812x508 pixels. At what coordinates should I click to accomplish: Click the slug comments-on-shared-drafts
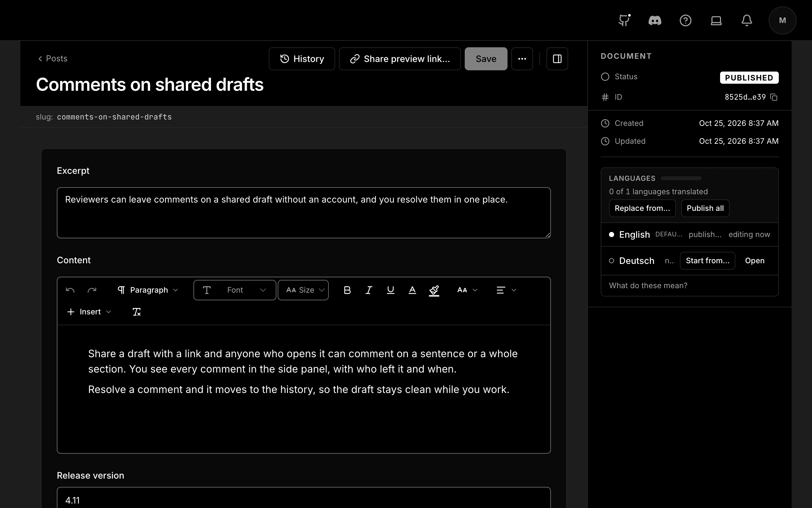coord(114,117)
